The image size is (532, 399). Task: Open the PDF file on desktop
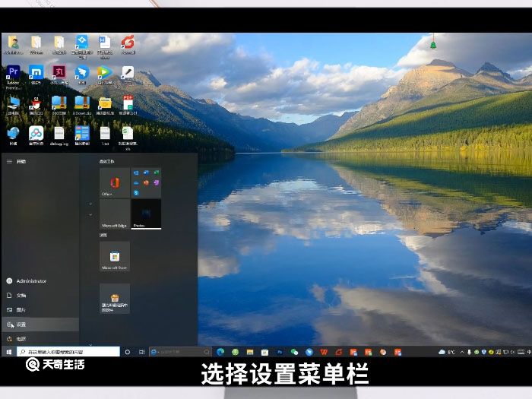128,103
